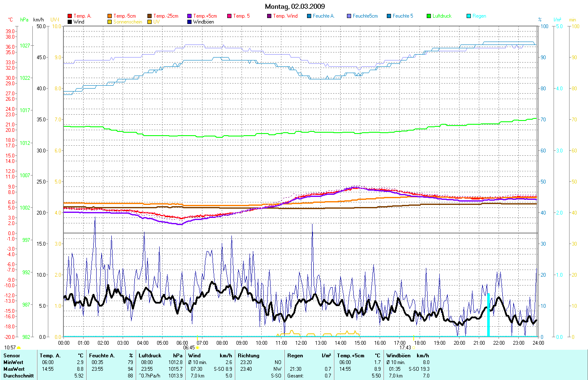588x380 pixels.
Task: Click the cyan rain bar near 21:30
Action: (x=488, y=315)
